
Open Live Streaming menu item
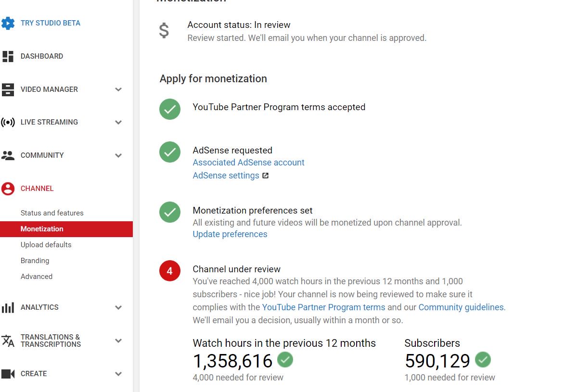49,122
